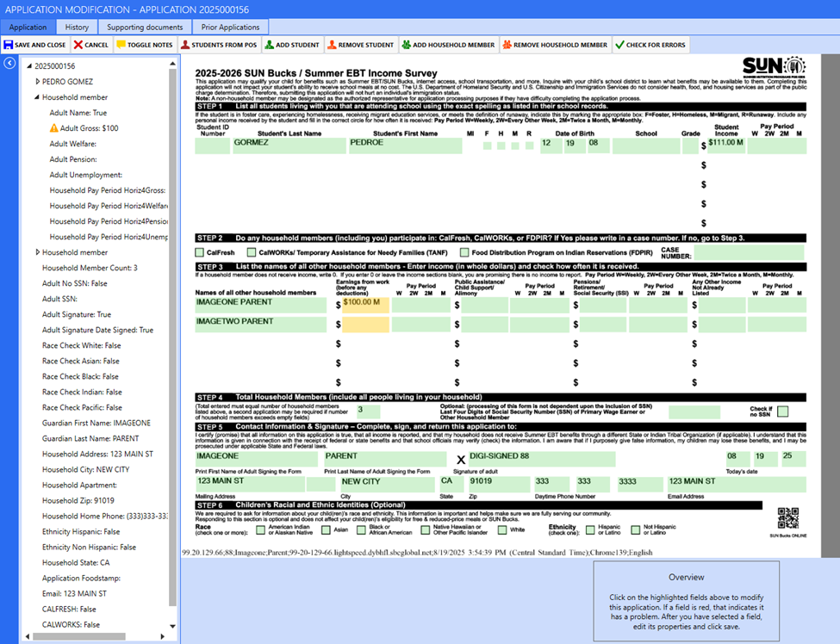The height and width of the screenshot is (644, 840).
Task: Check the Asian race checkbox
Action: 326,530
